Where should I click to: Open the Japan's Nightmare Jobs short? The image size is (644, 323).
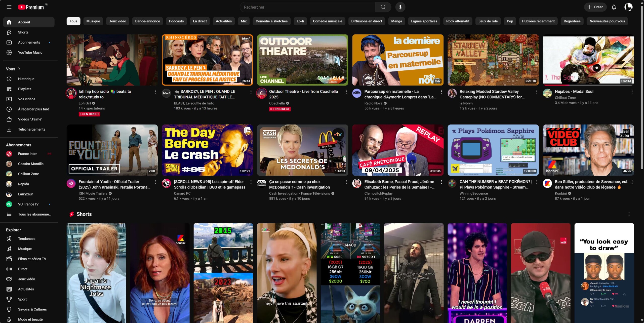click(x=96, y=273)
